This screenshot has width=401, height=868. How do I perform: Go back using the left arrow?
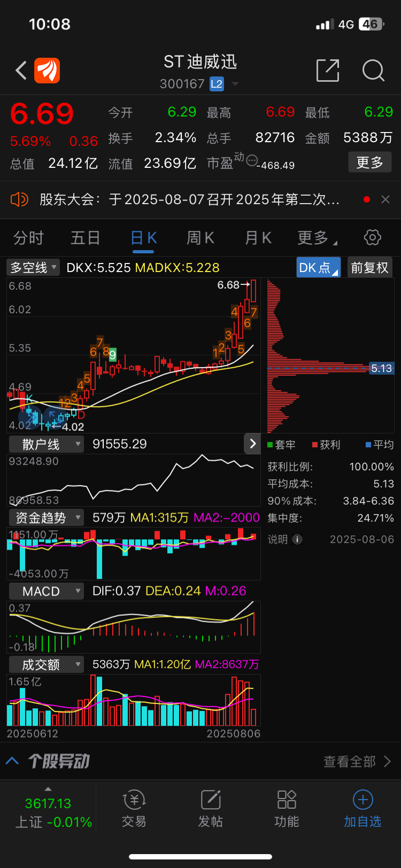(x=21, y=71)
